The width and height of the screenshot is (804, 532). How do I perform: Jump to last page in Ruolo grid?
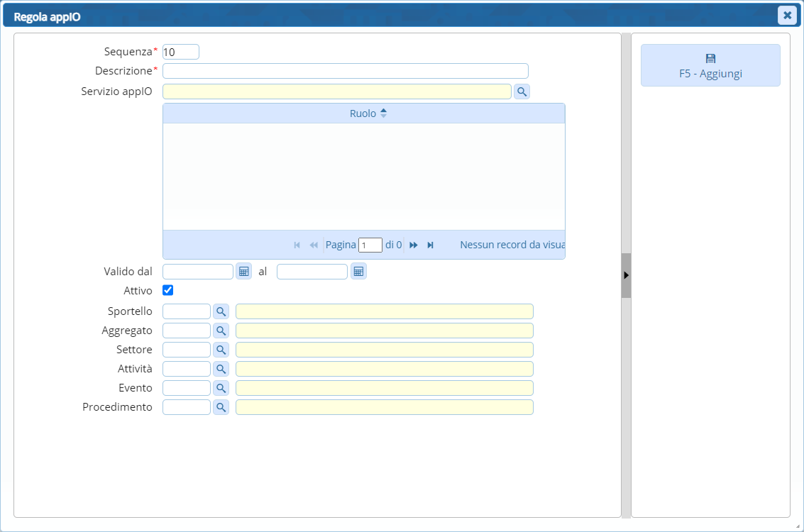tap(430, 245)
